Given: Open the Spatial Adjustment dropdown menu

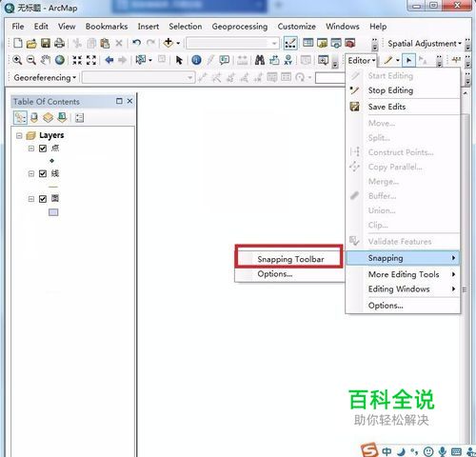Looking at the screenshot, I should (425, 44).
